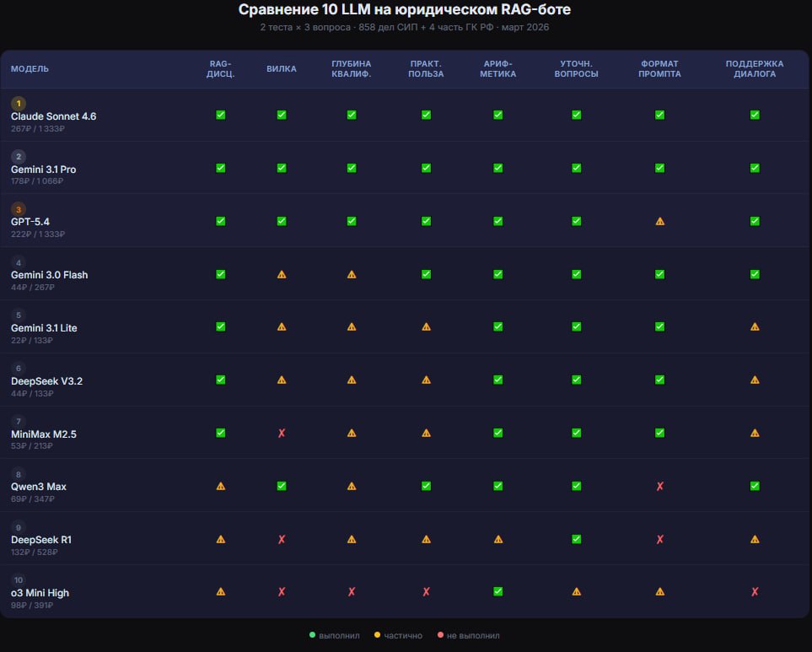Click the RAG-ДИСЦ. column header
812x652 pixels.
pos(221,69)
